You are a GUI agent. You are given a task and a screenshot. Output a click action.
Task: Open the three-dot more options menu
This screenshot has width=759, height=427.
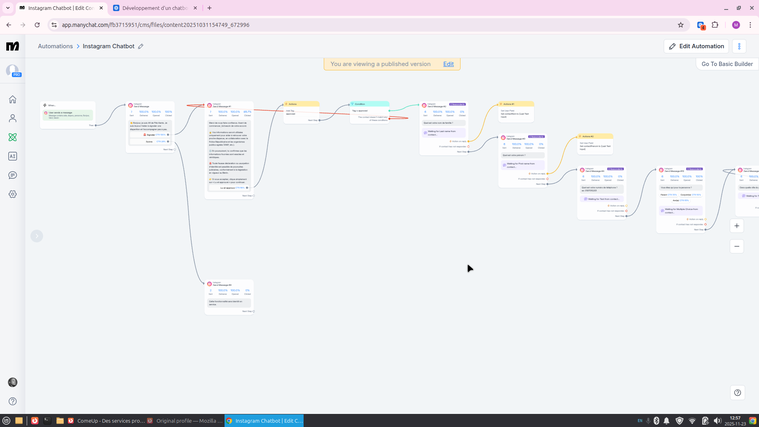click(x=739, y=46)
